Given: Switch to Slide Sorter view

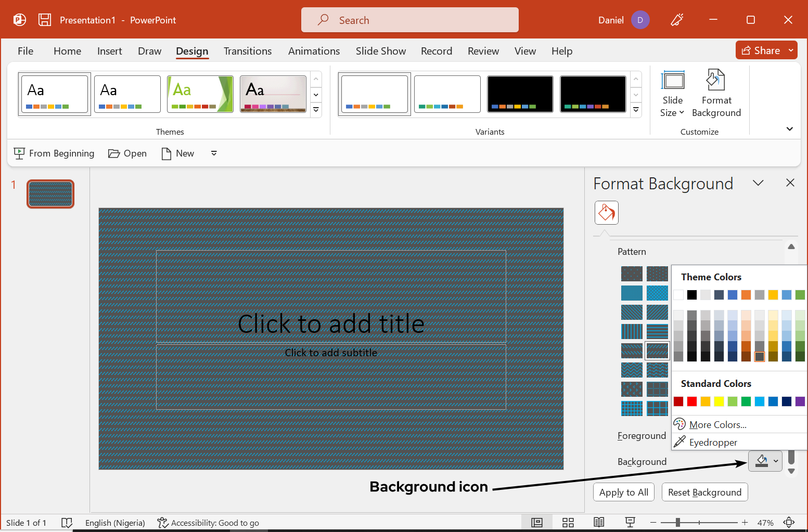Looking at the screenshot, I should tap(568, 522).
